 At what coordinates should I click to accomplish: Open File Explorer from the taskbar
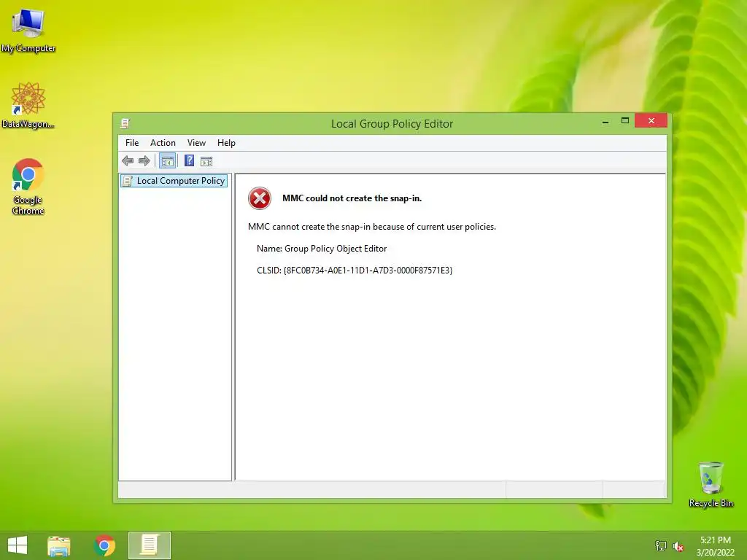pos(59,545)
